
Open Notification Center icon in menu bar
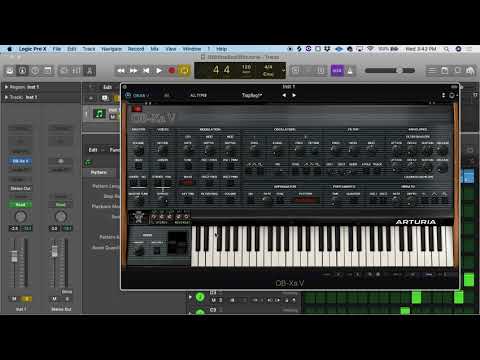coord(469,49)
